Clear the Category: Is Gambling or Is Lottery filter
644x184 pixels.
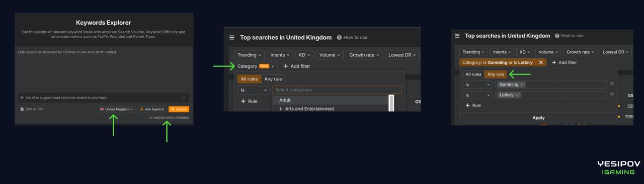point(541,62)
